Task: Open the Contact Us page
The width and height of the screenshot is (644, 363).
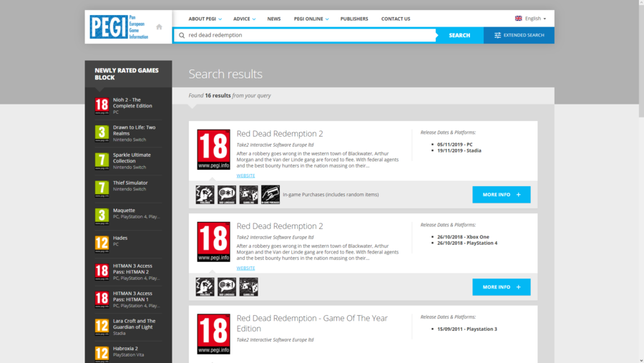Action: click(396, 19)
